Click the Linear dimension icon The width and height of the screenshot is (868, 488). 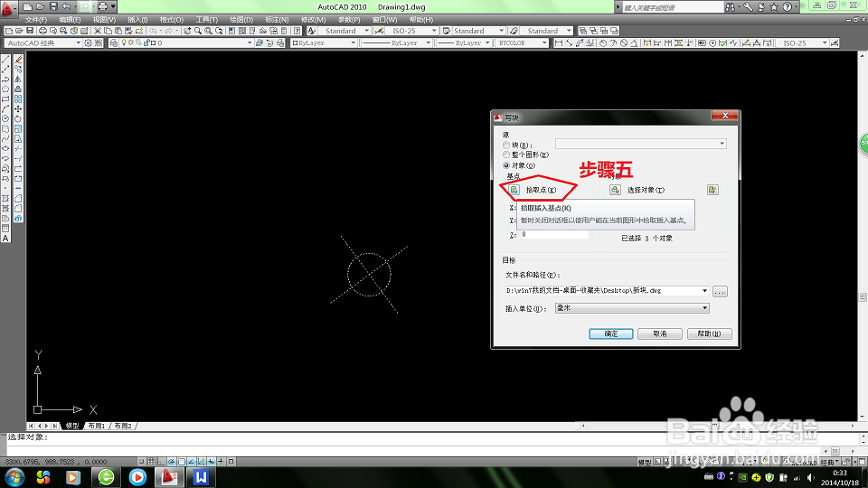click(x=559, y=42)
